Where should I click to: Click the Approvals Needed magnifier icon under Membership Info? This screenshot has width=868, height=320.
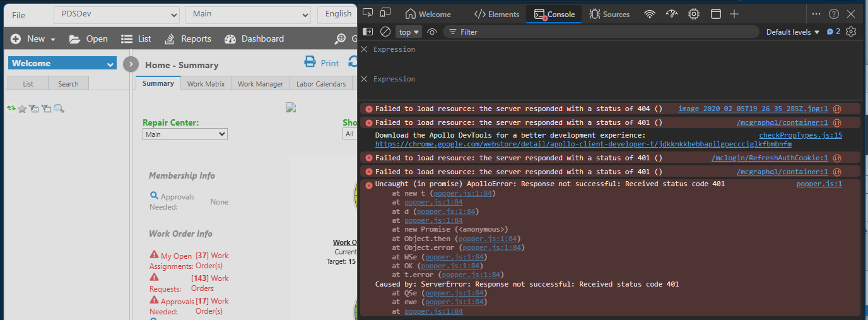(x=154, y=196)
